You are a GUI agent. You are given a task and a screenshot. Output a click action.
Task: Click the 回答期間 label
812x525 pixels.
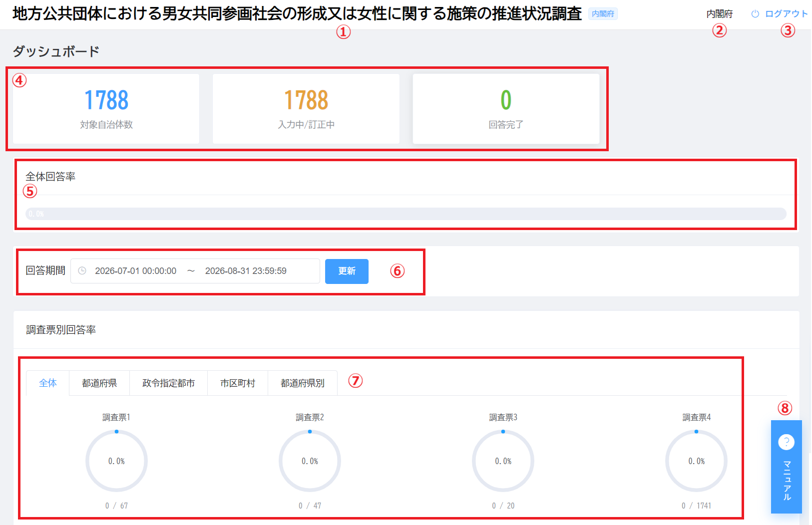pos(45,270)
